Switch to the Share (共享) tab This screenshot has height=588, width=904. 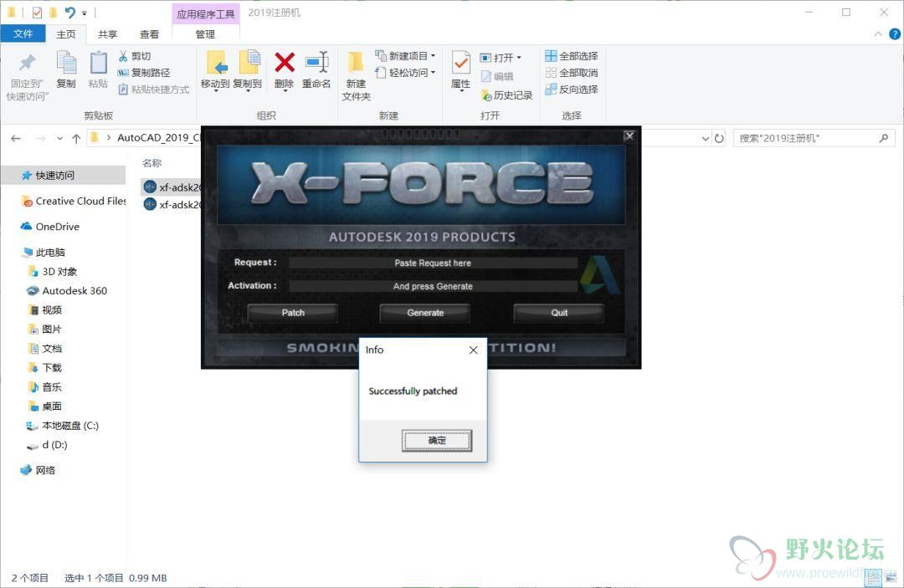107,34
